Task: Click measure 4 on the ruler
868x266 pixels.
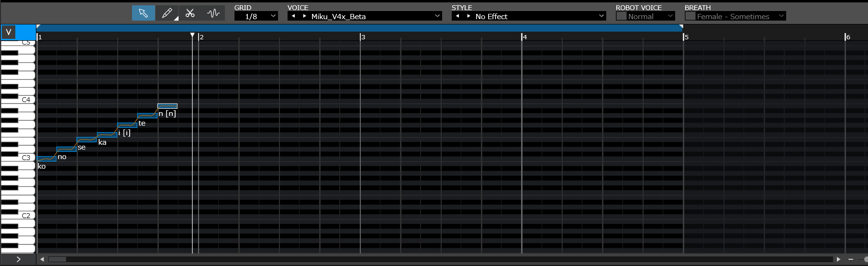Action: (x=524, y=37)
